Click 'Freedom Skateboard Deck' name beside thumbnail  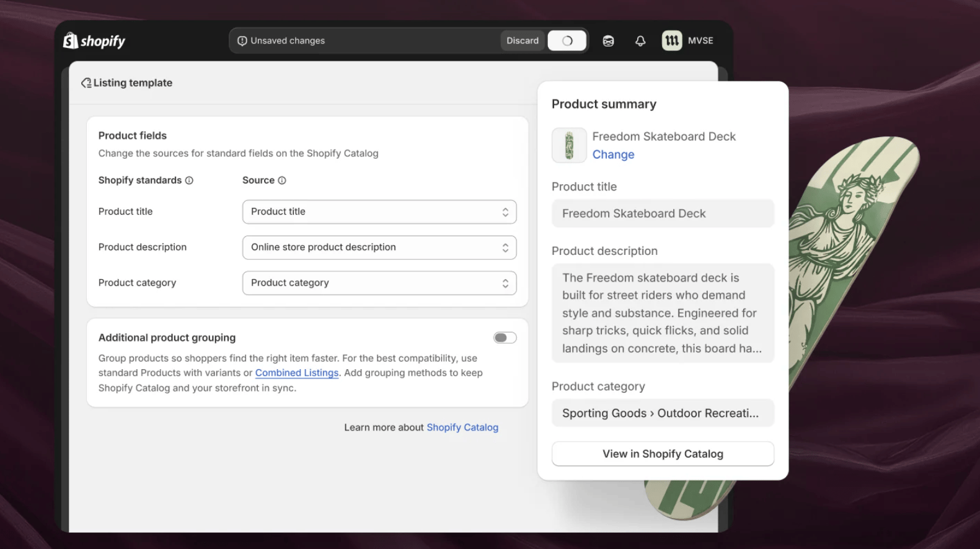pos(664,136)
